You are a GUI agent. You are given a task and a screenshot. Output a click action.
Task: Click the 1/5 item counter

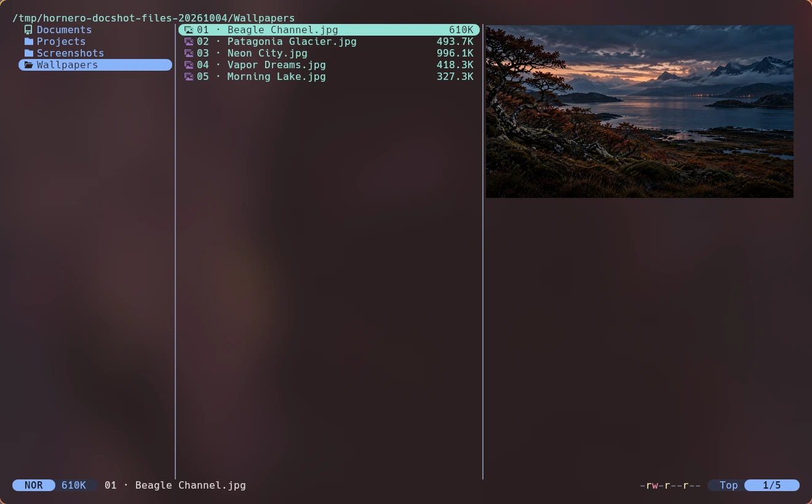pos(772,485)
